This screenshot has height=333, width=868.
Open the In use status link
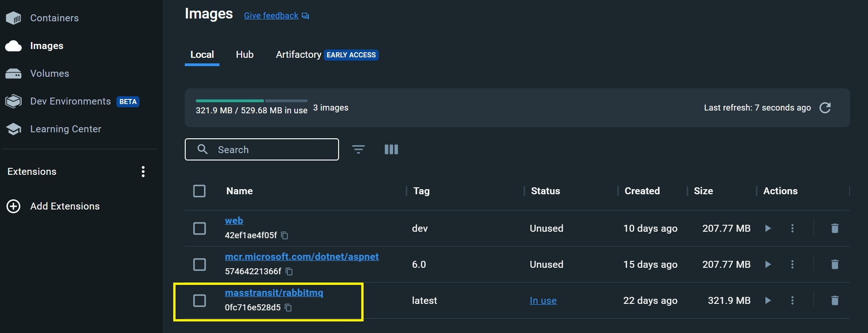coord(543,301)
